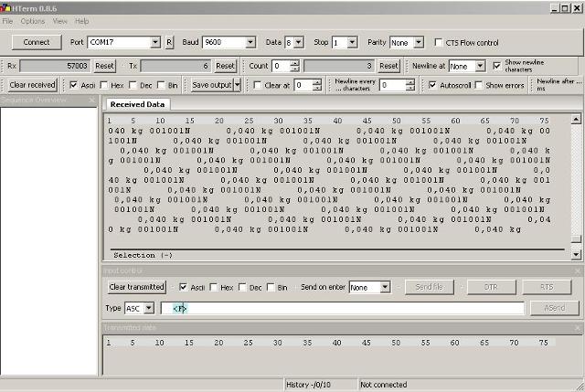The image size is (585, 392).
Task: Open the Options menu
Action: click(33, 21)
